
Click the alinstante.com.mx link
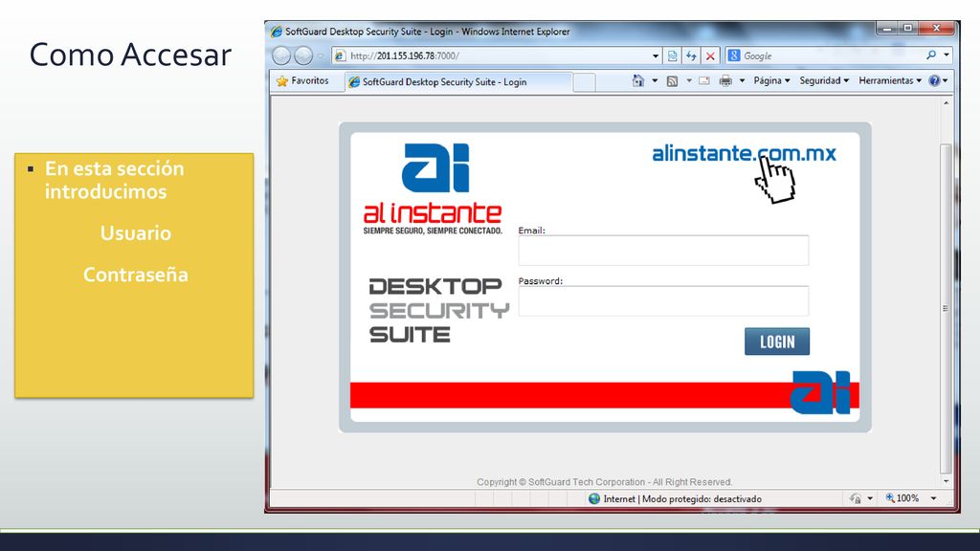(744, 153)
